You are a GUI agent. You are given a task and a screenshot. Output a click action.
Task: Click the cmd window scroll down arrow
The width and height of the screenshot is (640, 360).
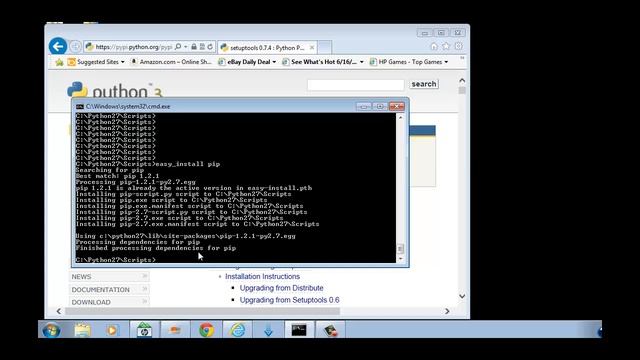point(400,259)
